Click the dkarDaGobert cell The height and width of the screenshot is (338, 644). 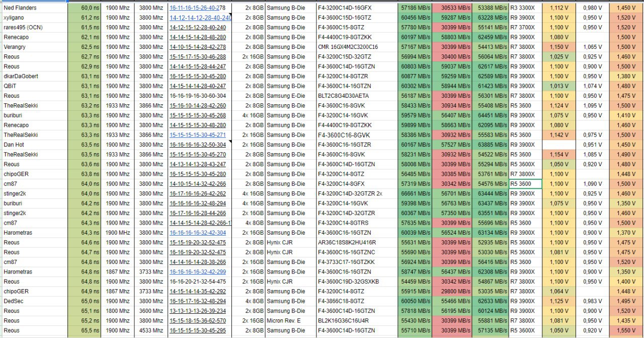point(34,77)
